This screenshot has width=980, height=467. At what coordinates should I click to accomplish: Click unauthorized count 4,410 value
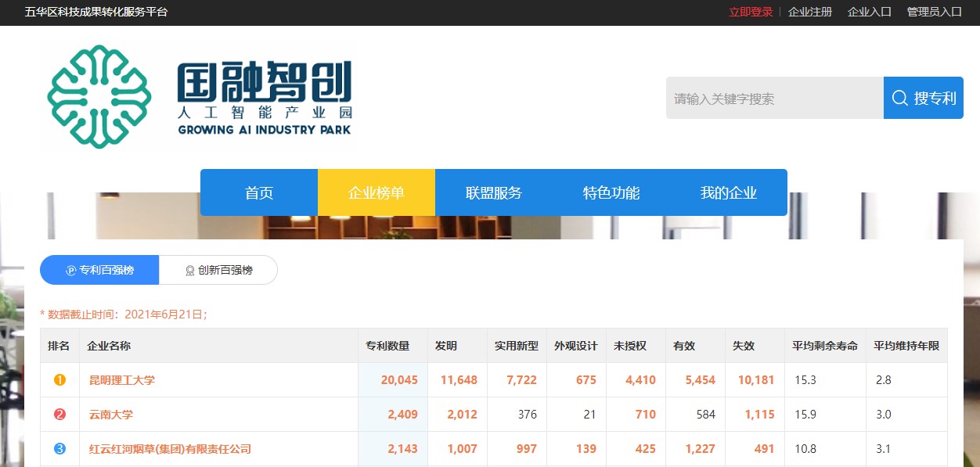[x=641, y=380]
